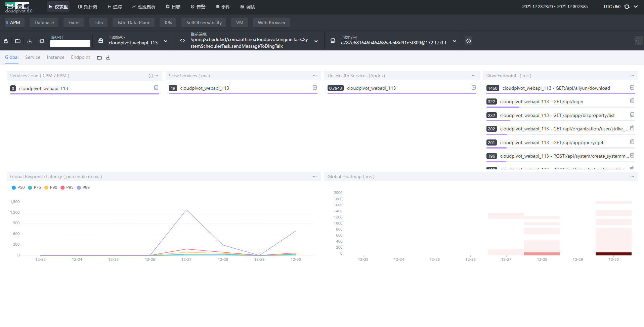
Task: Open the 调试 debug menu
Action: point(248,7)
